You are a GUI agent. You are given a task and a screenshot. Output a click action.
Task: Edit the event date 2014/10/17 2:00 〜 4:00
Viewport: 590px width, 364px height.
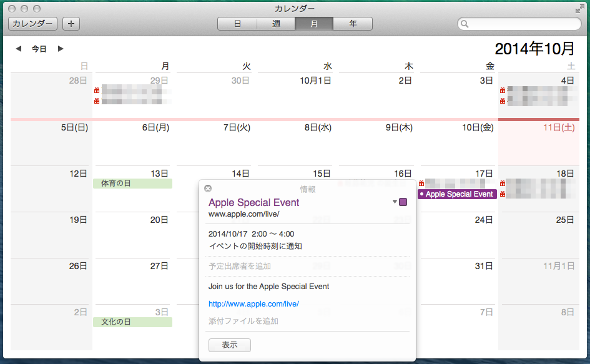252,234
